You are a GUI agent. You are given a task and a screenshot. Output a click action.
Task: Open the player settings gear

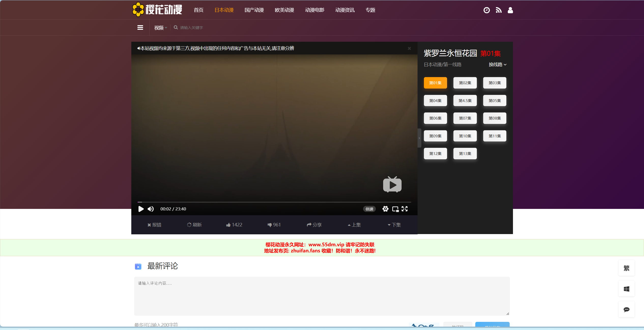385,209
